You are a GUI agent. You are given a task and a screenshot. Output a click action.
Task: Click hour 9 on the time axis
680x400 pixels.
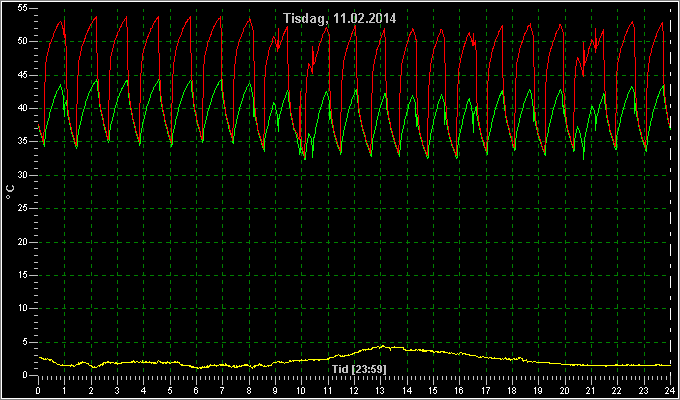(275, 389)
